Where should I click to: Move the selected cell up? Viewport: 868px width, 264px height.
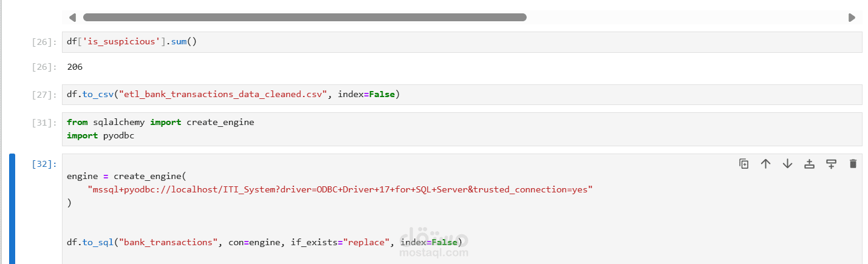click(x=765, y=163)
